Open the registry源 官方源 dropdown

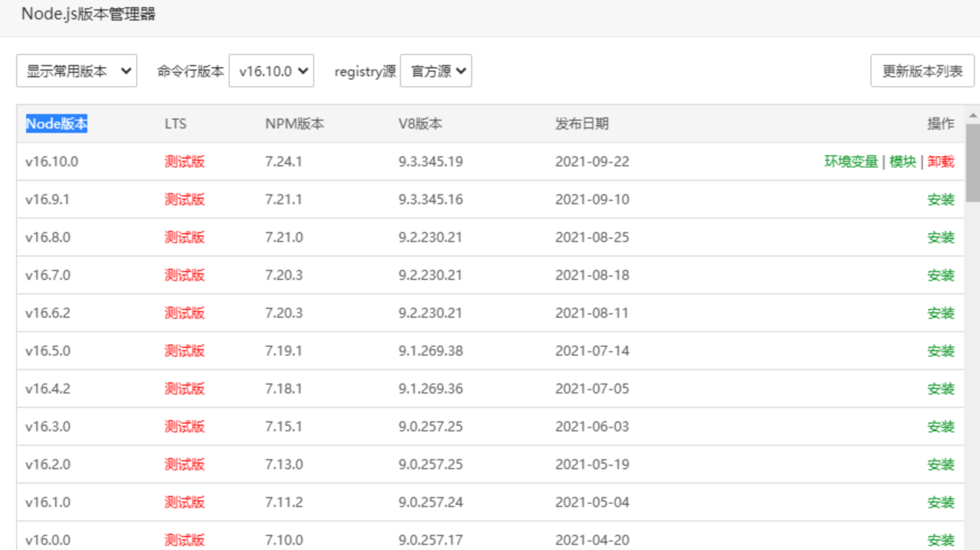click(436, 71)
